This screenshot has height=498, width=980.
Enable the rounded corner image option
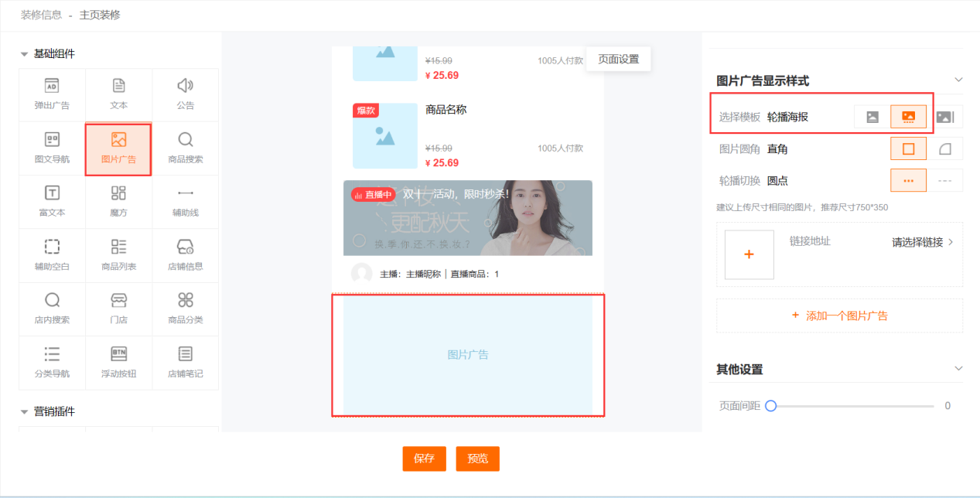click(x=945, y=148)
